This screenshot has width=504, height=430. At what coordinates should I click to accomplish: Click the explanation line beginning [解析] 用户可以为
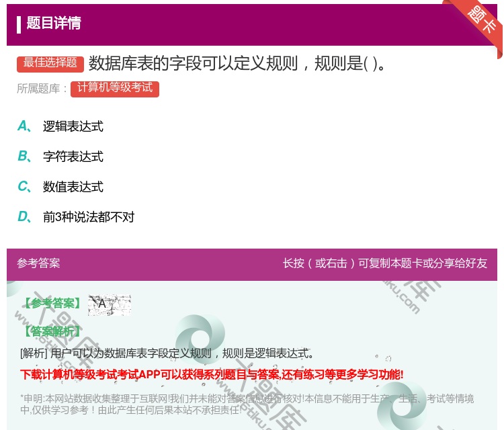coord(167,353)
